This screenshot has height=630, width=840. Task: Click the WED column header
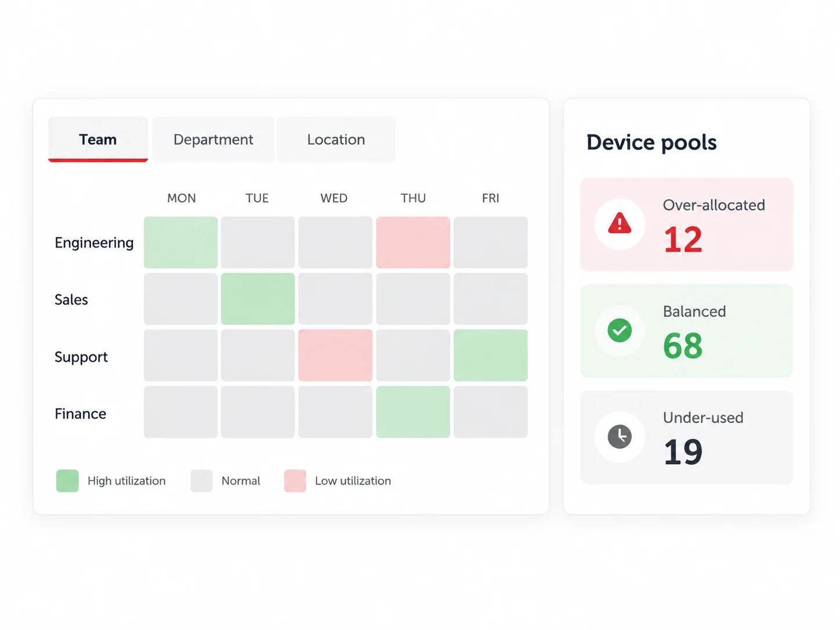coord(334,198)
